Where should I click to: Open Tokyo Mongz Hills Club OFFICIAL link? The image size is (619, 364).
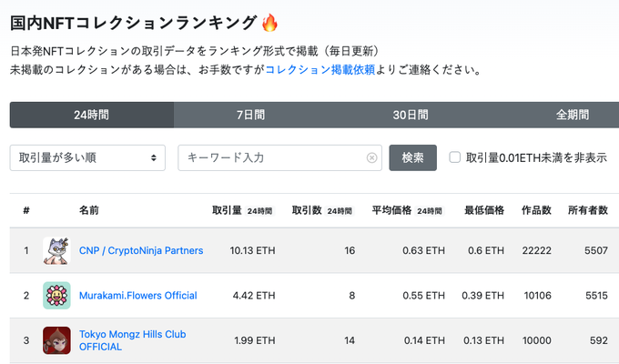(x=132, y=340)
